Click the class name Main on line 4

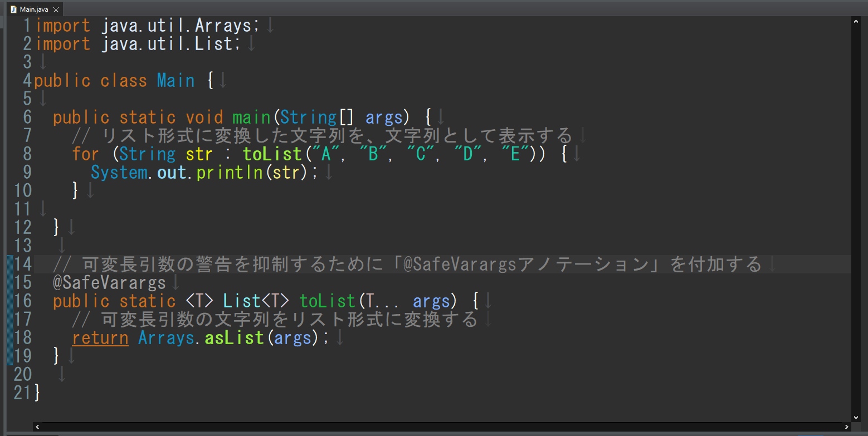[x=175, y=80]
